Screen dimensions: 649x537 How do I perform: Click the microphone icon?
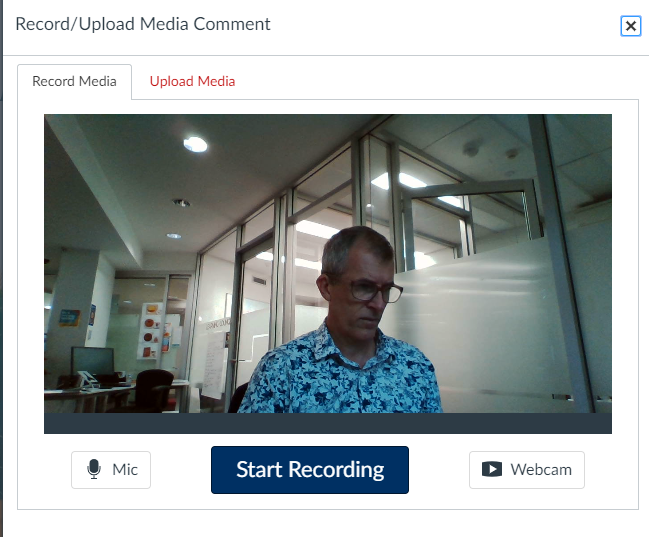94,469
